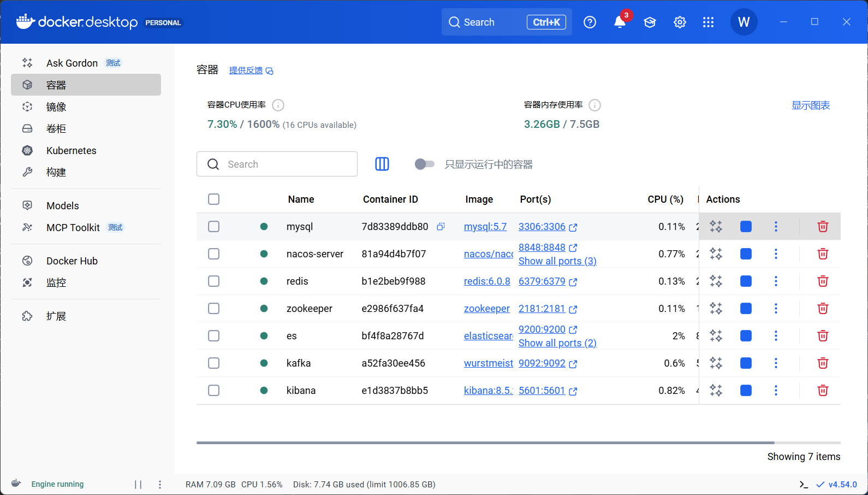The width and height of the screenshot is (868, 495).
Task: Open more actions menu for kafka
Action: [x=776, y=363]
